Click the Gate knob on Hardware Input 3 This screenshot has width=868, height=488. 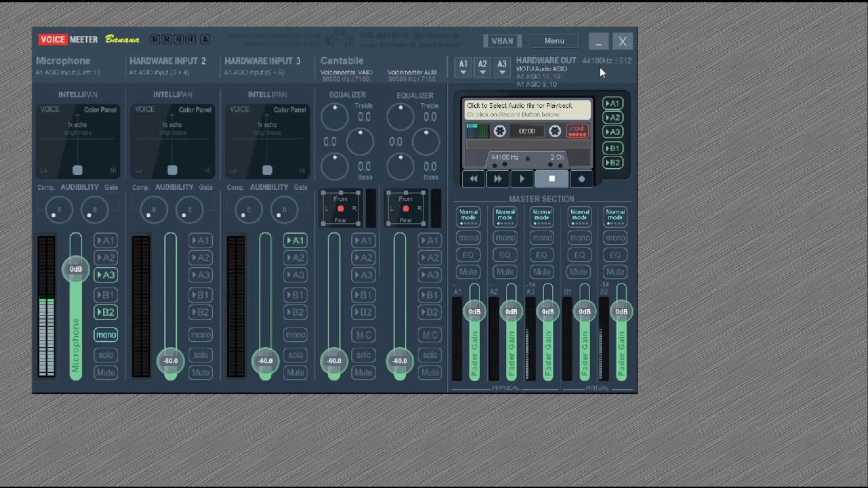tap(283, 209)
